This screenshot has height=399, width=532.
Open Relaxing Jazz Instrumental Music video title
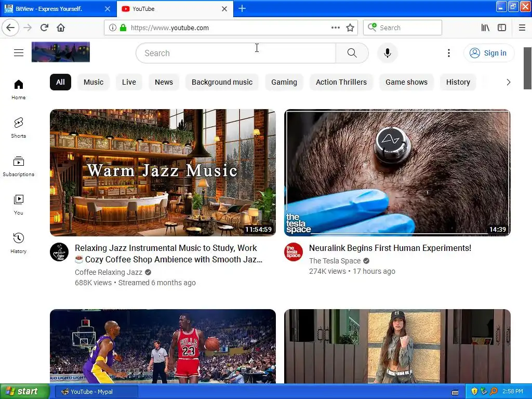pos(169,254)
